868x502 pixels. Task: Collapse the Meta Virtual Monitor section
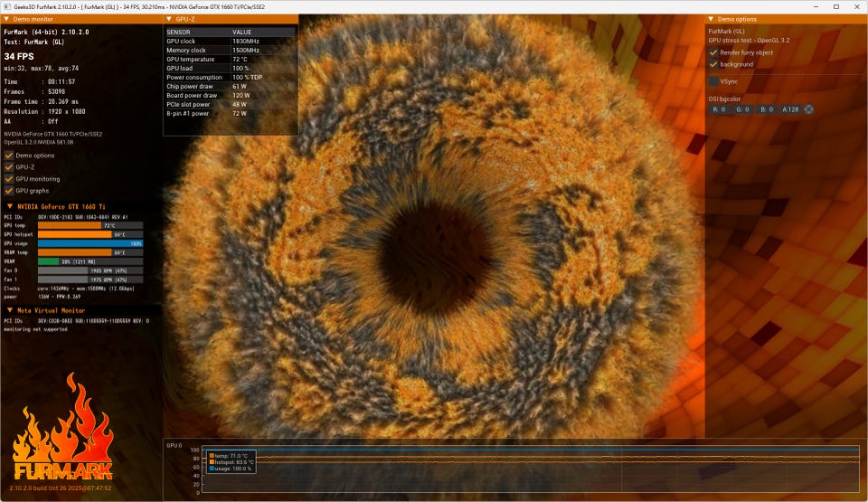coord(9,310)
